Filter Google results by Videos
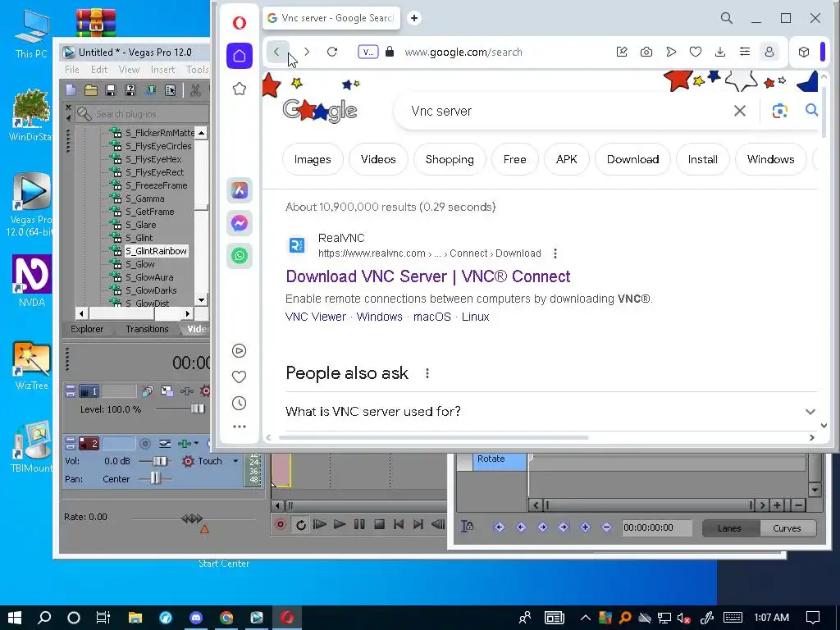The height and width of the screenshot is (630, 840). [x=378, y=160]
